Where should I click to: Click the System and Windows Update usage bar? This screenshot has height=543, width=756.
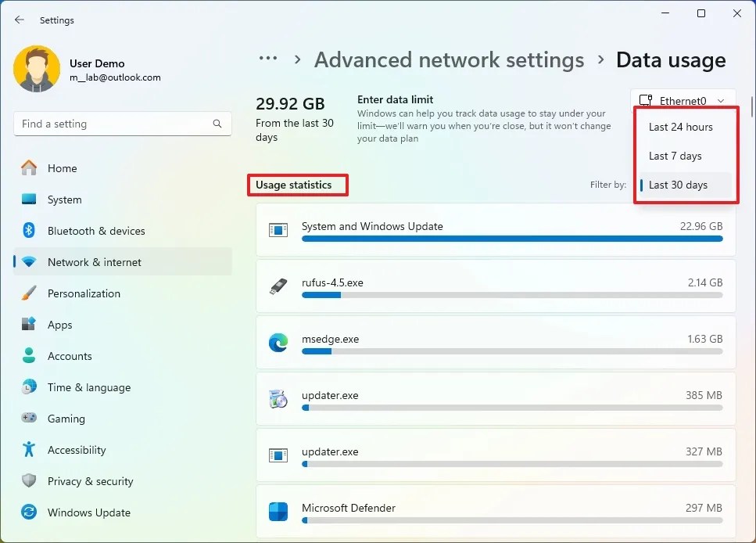(x=512, y=239)
